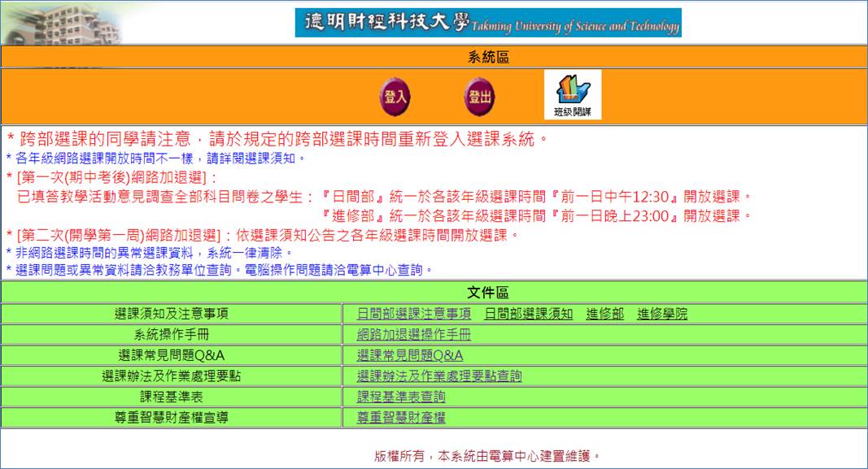Open the 課程基準表查詢 link
The width and height of the screenshot is (868, 469).
click(401, 397)
